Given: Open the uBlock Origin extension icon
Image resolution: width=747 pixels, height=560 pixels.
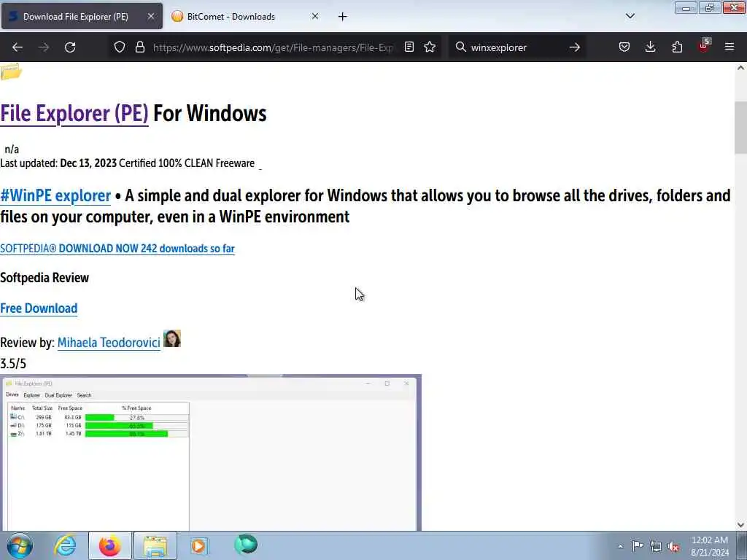Looking at the screenshot, I should click(704, 46).
